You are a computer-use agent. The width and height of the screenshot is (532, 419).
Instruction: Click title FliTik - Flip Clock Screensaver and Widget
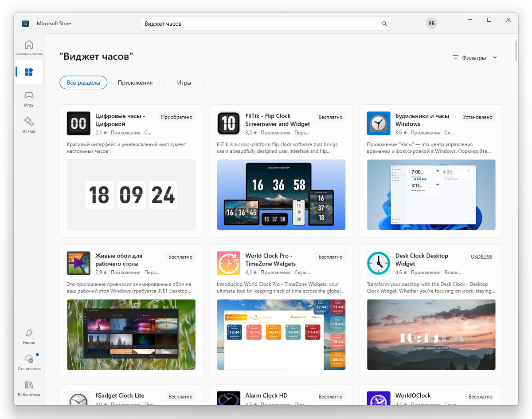coord(278,120)
